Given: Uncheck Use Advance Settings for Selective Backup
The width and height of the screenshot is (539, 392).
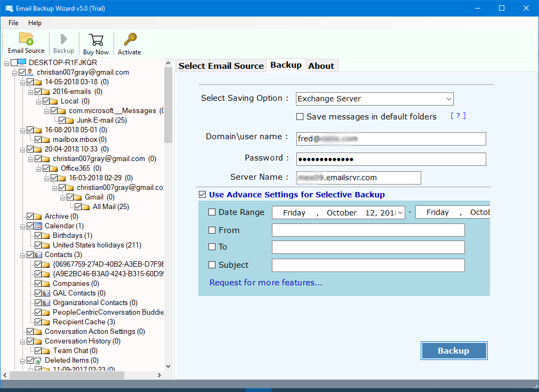Looking at the screenshot, I should (x=202, y=195).
